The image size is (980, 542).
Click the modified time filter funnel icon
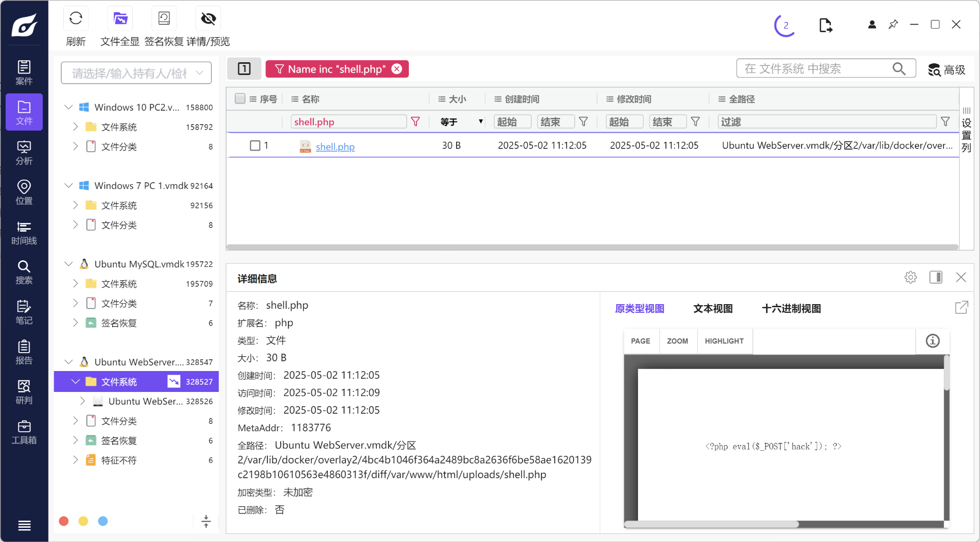695,121
